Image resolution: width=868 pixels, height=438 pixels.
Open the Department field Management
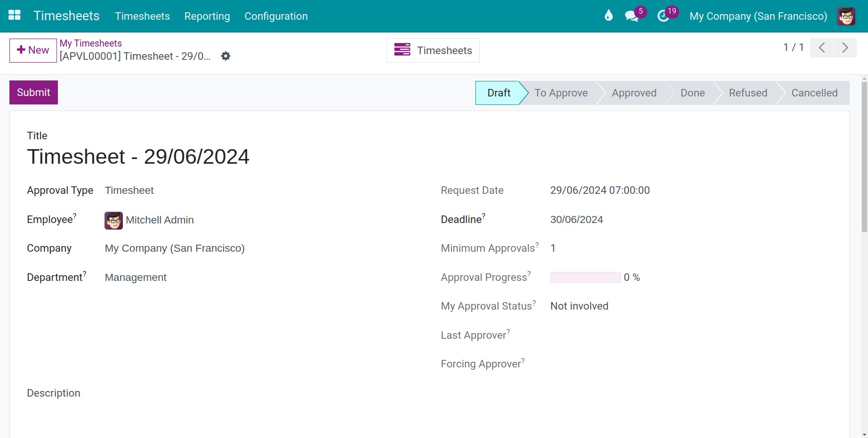(x=136, y=278)
